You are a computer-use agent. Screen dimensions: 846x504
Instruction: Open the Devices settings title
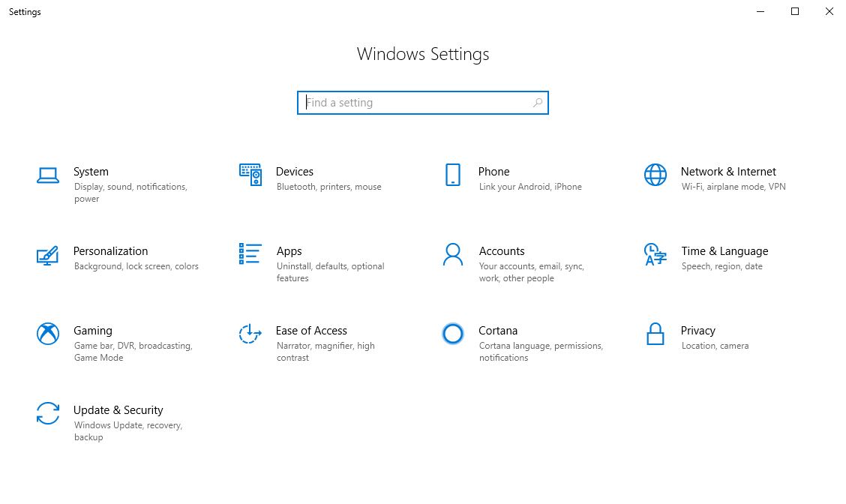[295, 172]
